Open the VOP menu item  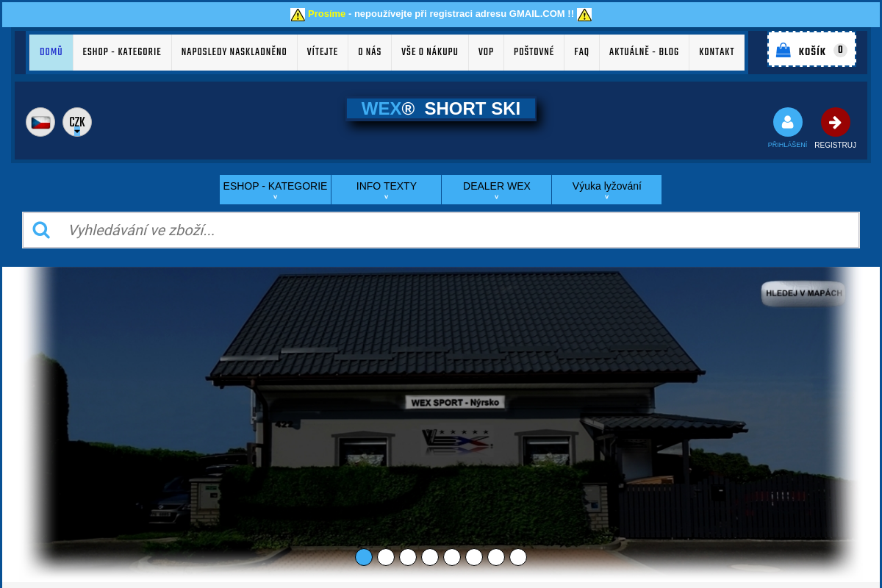pyautogui.click(x=486, y=52)
